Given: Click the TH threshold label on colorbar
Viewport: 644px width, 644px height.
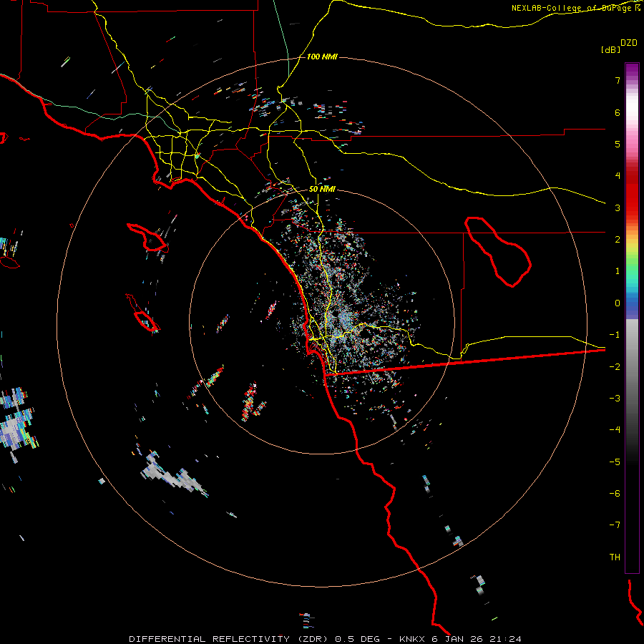Looking at the screenshot, I should [x=615, y=557].
